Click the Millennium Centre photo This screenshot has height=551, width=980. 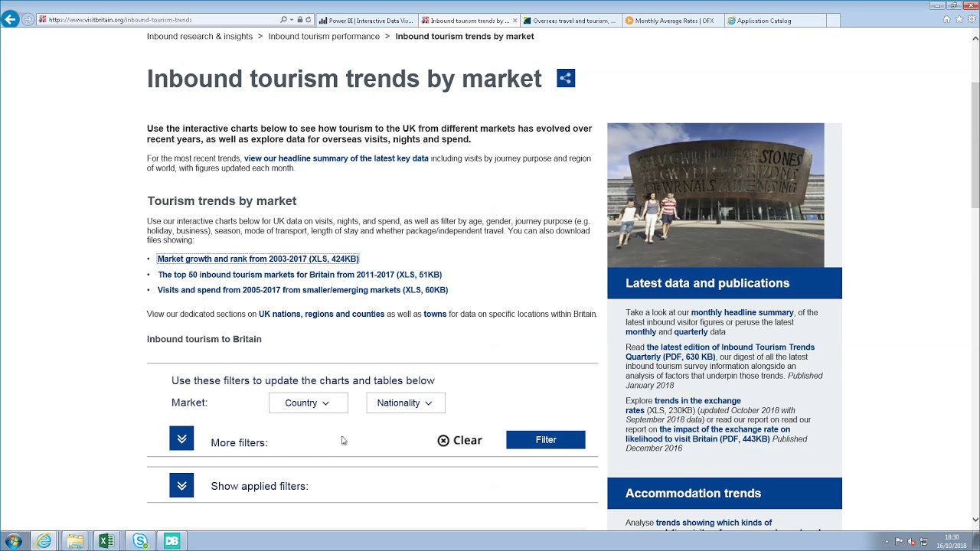tap(716, 195)
